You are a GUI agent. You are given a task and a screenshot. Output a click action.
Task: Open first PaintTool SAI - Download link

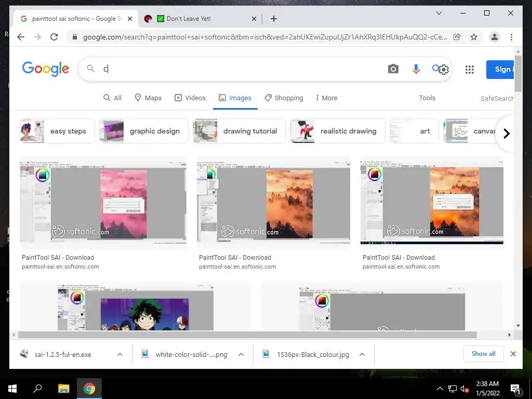click(x=58, y=258)
